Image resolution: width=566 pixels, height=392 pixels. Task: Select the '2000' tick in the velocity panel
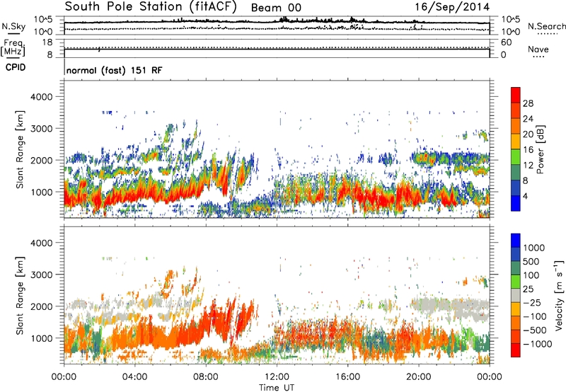pos(42,306)
